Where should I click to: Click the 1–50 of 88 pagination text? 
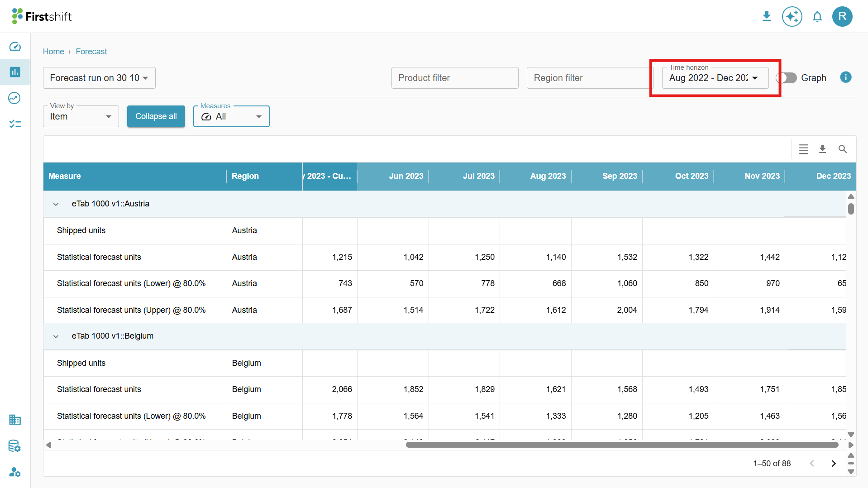772,464
